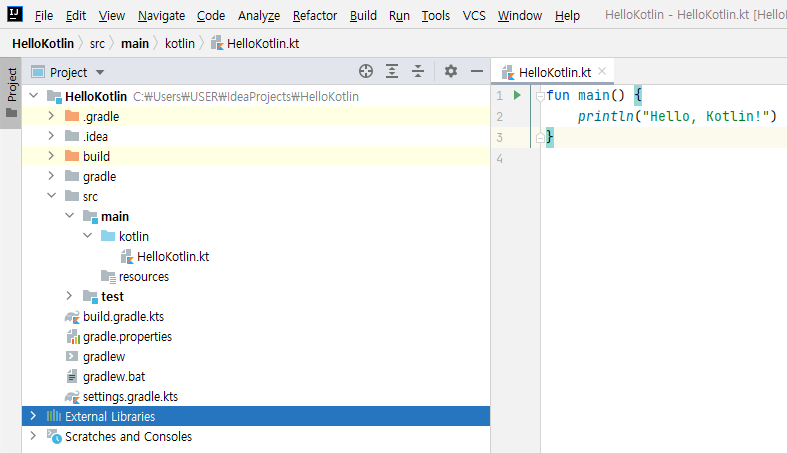Open the Refactor menu
This screenshot has height=453, width=787.
(x=315, y=16)
